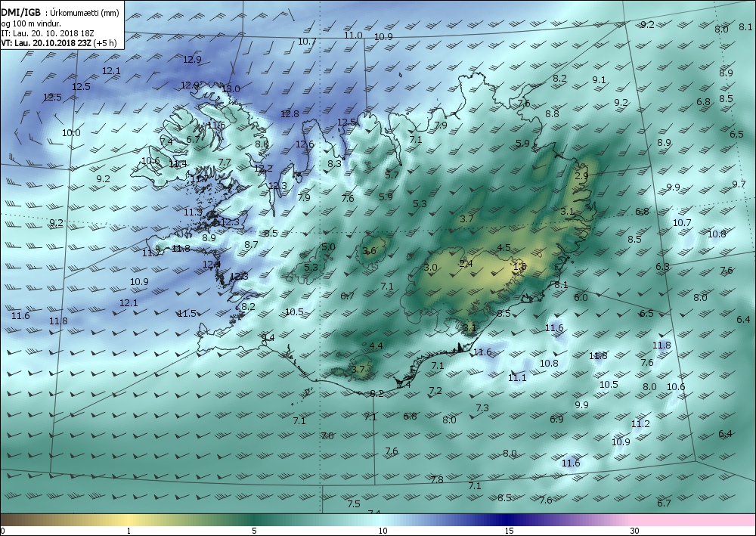
Task: Click the 8.3 value on the map
Action: click(x=335, y=163)
